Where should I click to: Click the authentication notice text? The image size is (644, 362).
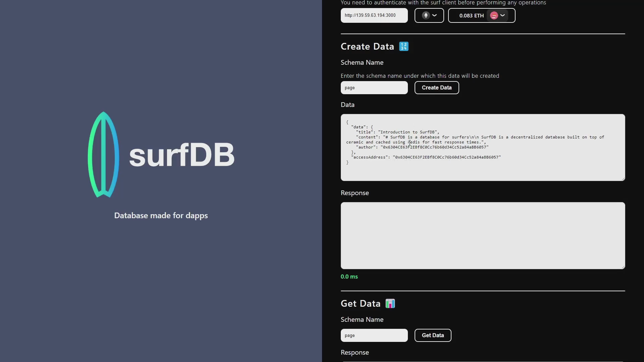(443, 3)
